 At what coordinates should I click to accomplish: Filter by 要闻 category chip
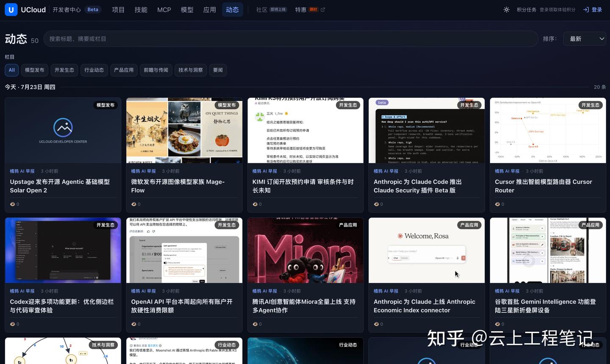pyautogui.click(x=218, y=70)
